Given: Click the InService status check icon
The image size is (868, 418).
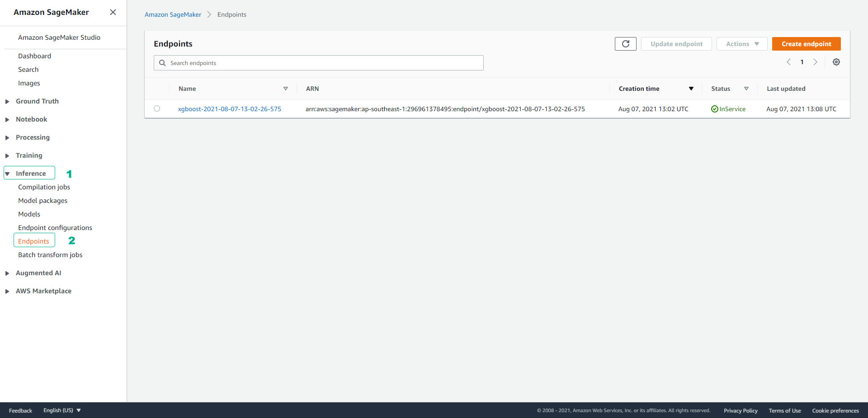Looking at the screenshot, I should tap(715, 109).
